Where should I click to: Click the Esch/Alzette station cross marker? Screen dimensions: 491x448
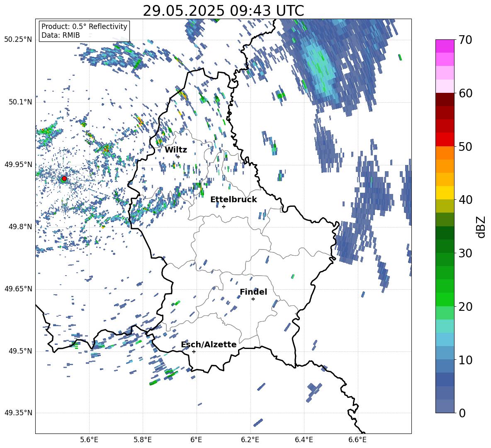(x=194, y=351)
